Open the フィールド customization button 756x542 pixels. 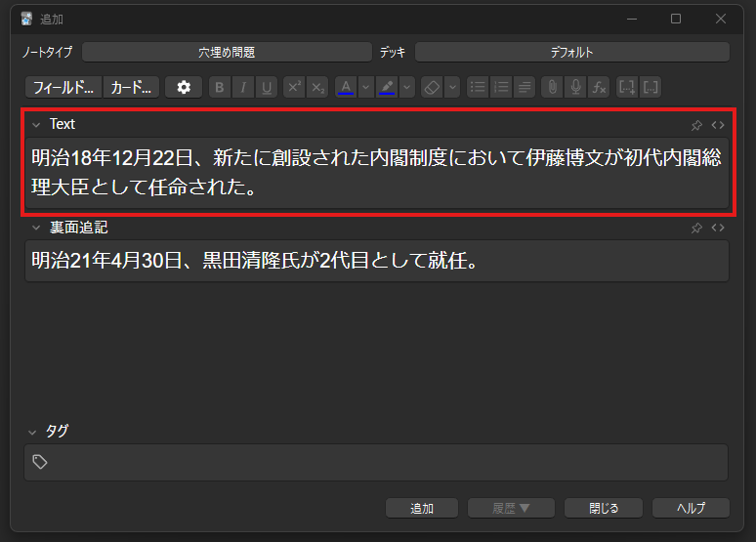(63, 87)
